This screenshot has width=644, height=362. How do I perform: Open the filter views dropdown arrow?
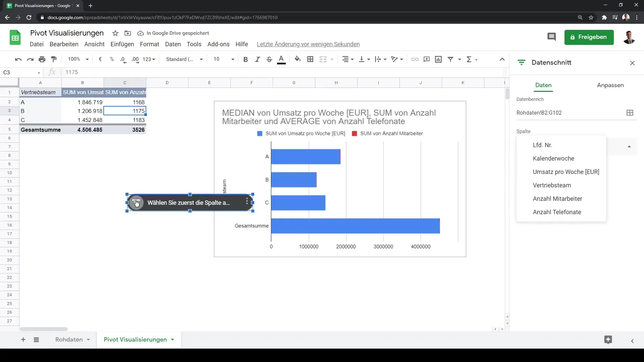pyautogui.click(x=460, y=59)
